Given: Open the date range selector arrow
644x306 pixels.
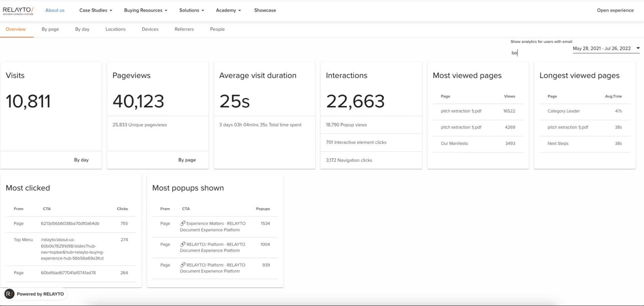Looking at the screenshot, I should point(638,48).
